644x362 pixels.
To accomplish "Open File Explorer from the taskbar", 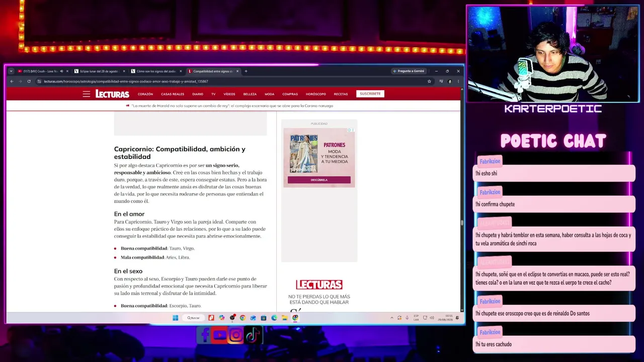I will point(284,318).
